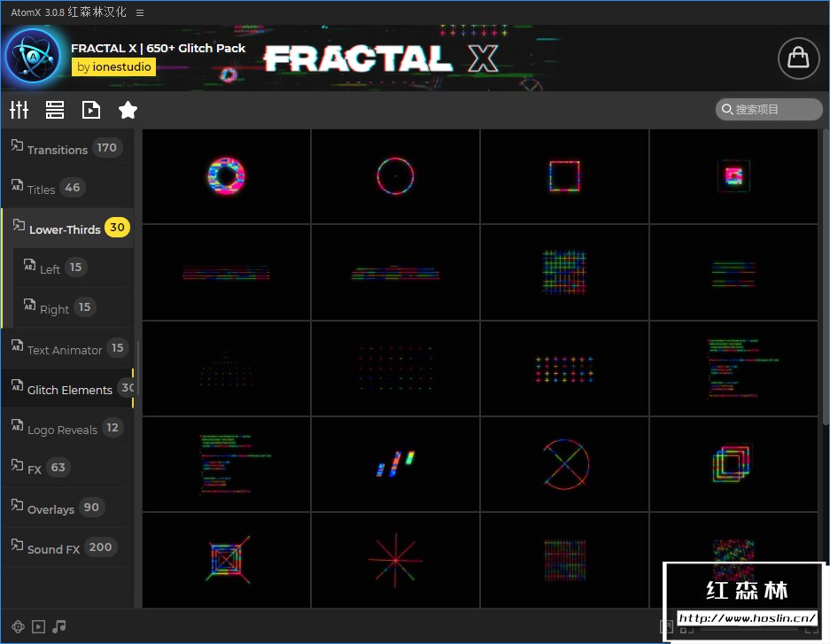Select the small filled glitch square thumbnail
This screenshot has height=644, width=830.
click(733, 176)
